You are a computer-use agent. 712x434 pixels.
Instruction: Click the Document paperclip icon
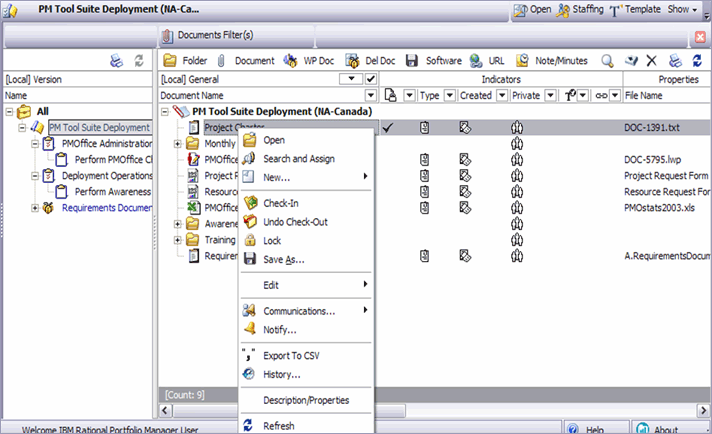coord(221,60)
